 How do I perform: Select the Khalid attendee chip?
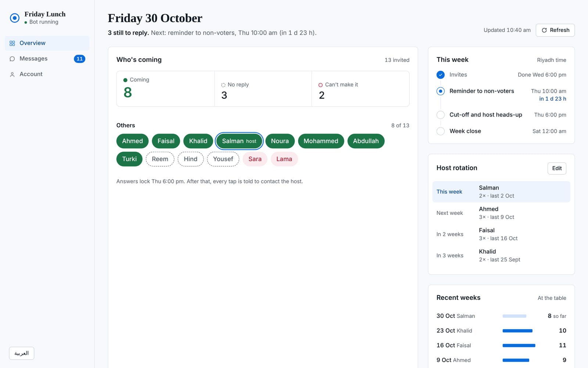pos(198,141)
